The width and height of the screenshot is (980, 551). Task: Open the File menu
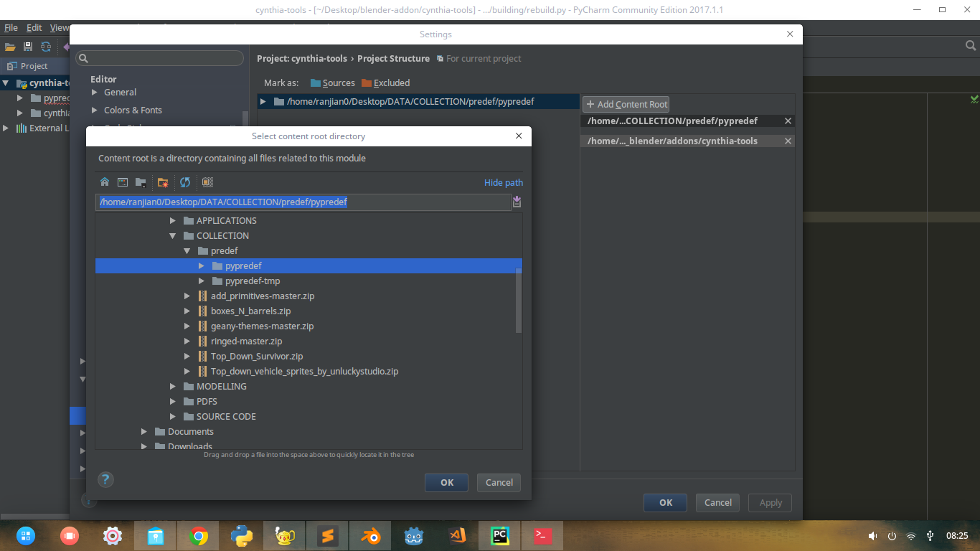pyautogui.click(x=11, y=28)
